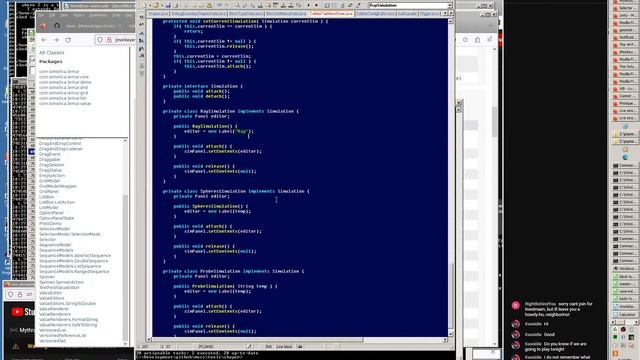Go back in the javadoc browser window
This screenshot has width=640, height=360.
click(44, 40)
